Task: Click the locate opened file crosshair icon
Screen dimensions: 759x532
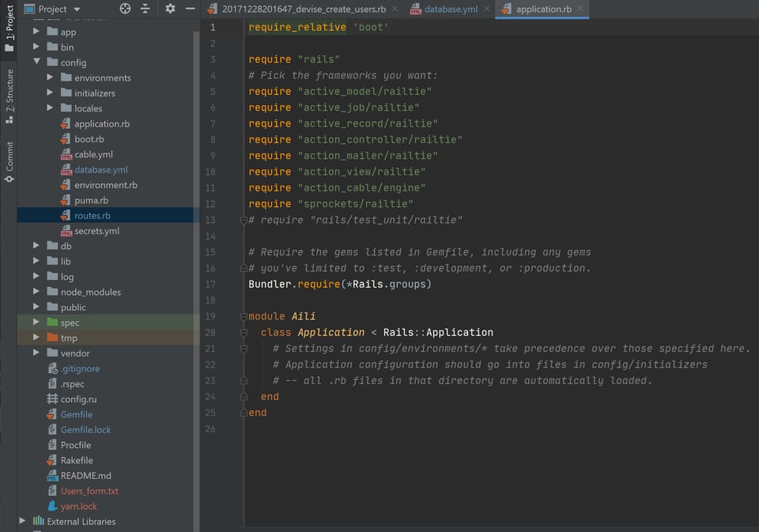Action: pos(124,9)
